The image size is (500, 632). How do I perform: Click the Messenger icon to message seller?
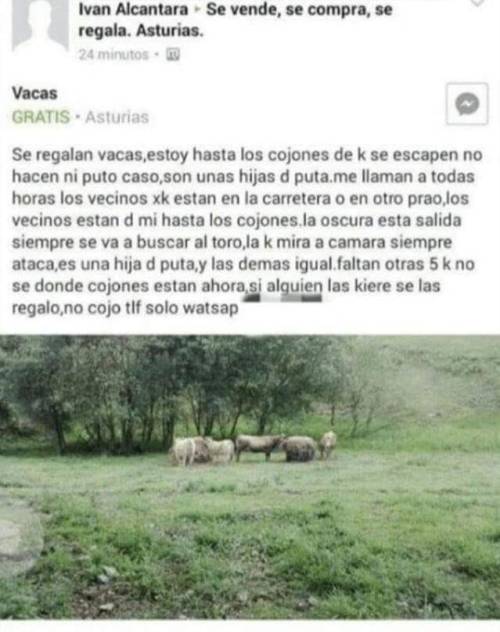tap(467, 104)
